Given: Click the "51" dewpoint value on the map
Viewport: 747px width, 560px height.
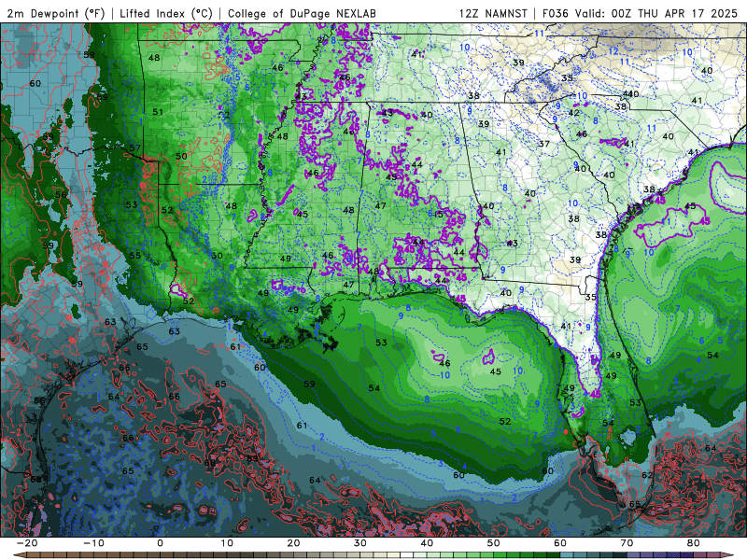Looking at the screenshot, I should 158,112.
